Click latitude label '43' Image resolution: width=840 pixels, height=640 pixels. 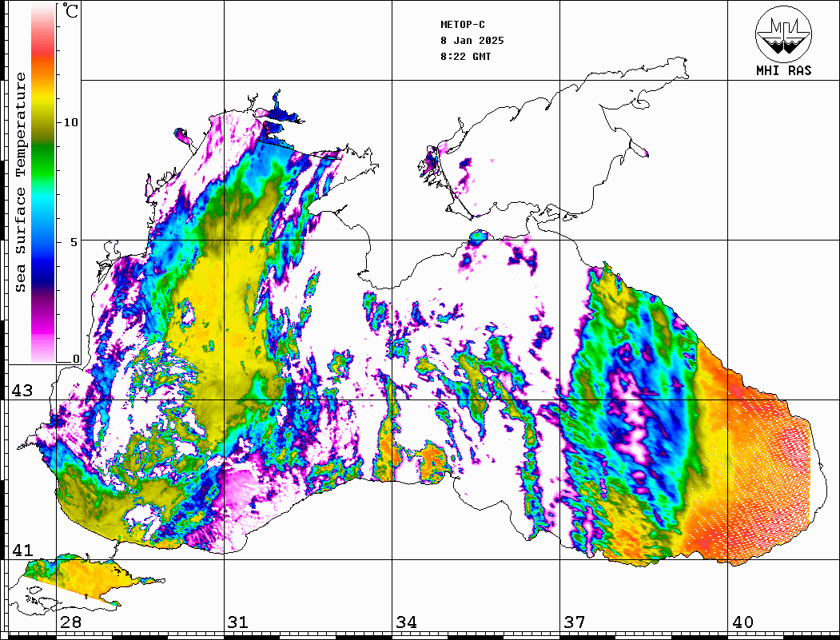22,391
